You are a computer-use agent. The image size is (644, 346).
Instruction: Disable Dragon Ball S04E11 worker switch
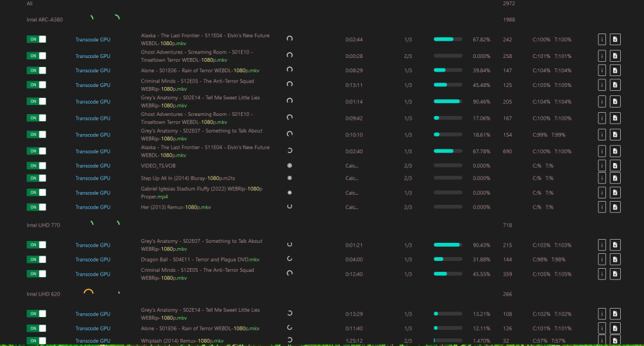(36, 259)
